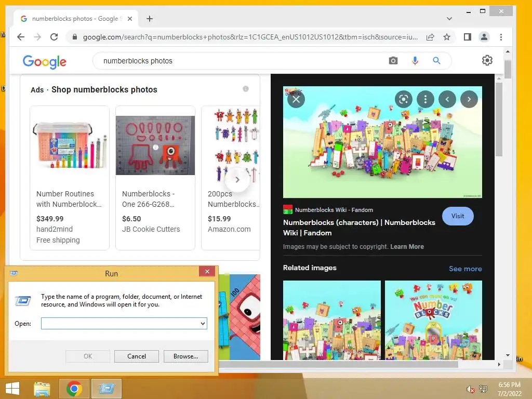Click the muted volume tray icon
The width and height of the screenshot is (532, 399).
click(470, 389)
